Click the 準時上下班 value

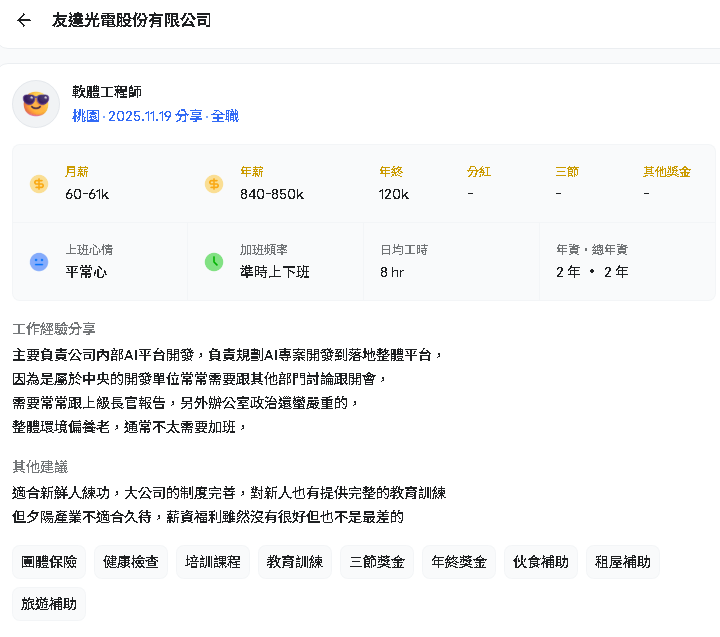pos(275,272)
